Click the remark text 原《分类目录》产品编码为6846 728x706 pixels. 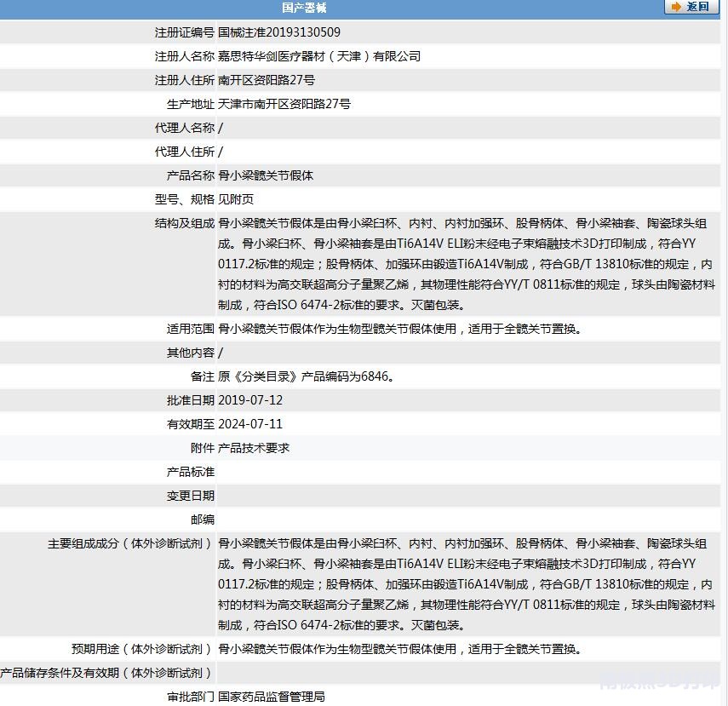point(307,376)
